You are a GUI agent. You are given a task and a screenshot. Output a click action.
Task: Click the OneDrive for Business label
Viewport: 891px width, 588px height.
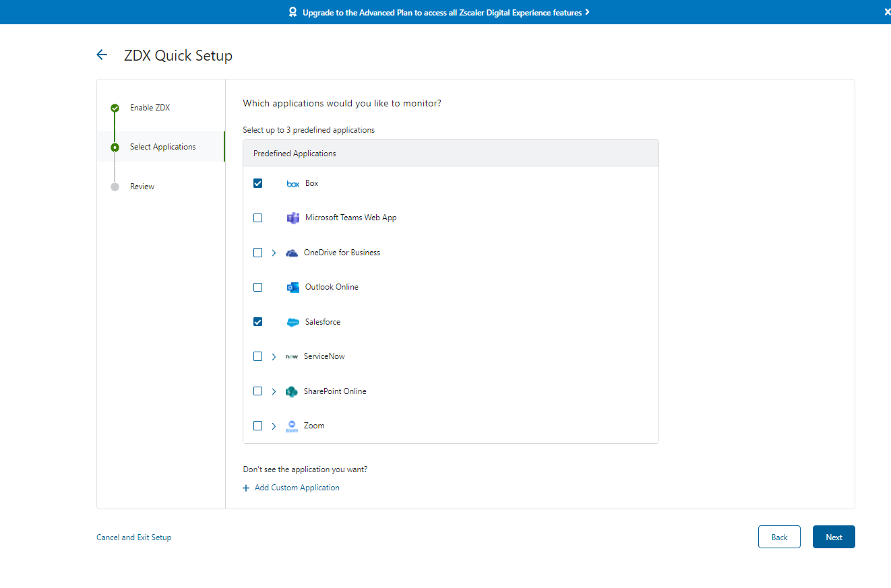coord(342,253)
